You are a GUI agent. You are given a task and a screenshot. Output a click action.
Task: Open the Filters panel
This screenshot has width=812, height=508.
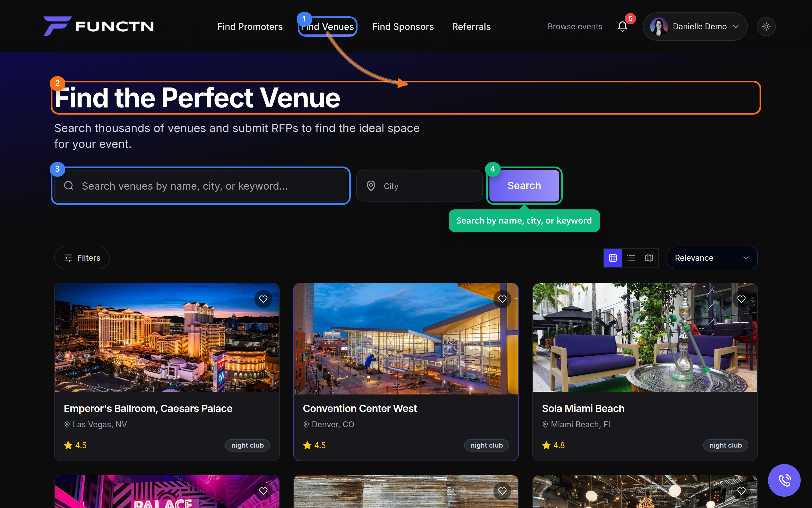[x=82, y=258]
